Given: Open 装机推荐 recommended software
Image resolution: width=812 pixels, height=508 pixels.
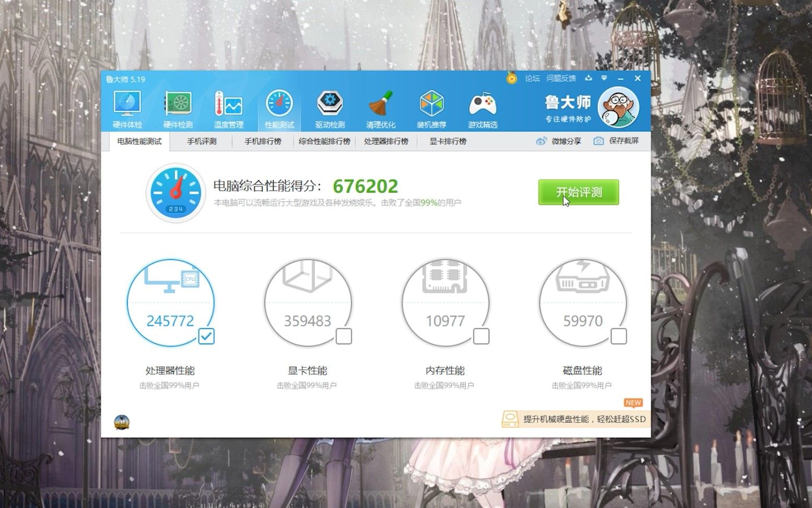Looking at the screenshot, I should pos(431,110).
